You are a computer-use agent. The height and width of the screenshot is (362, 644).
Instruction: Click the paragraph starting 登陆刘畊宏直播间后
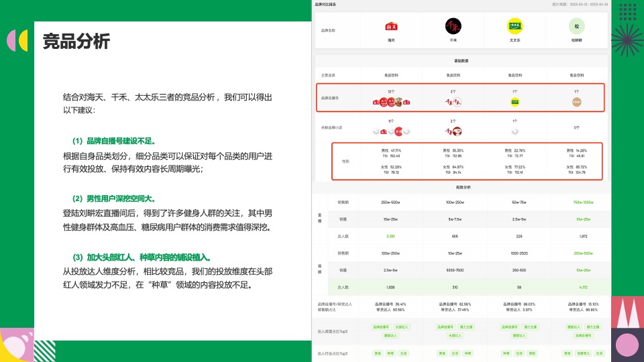pos(168,220)
